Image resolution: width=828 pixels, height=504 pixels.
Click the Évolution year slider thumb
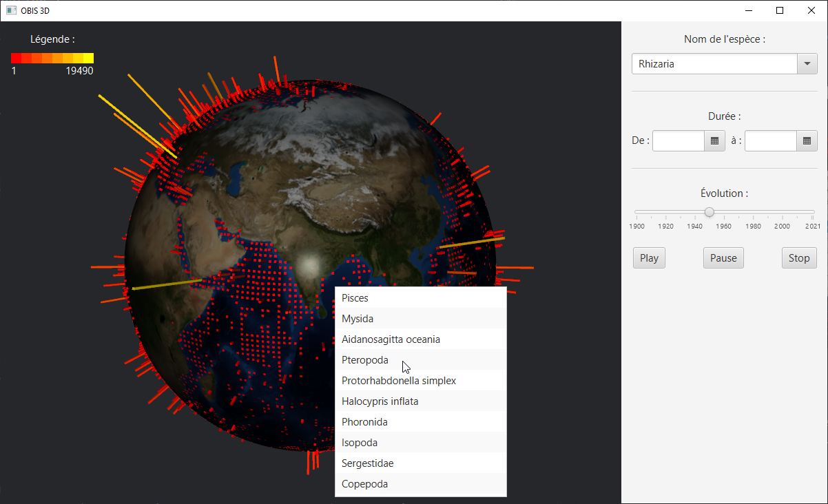coord(709,212)
